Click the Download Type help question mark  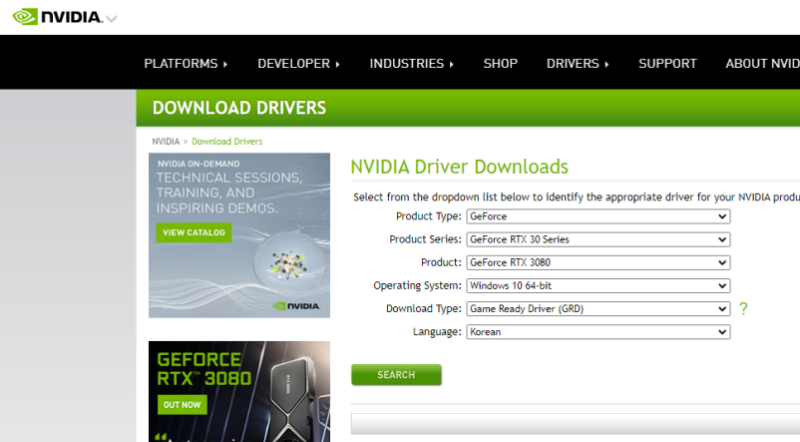tap(743, 308)
